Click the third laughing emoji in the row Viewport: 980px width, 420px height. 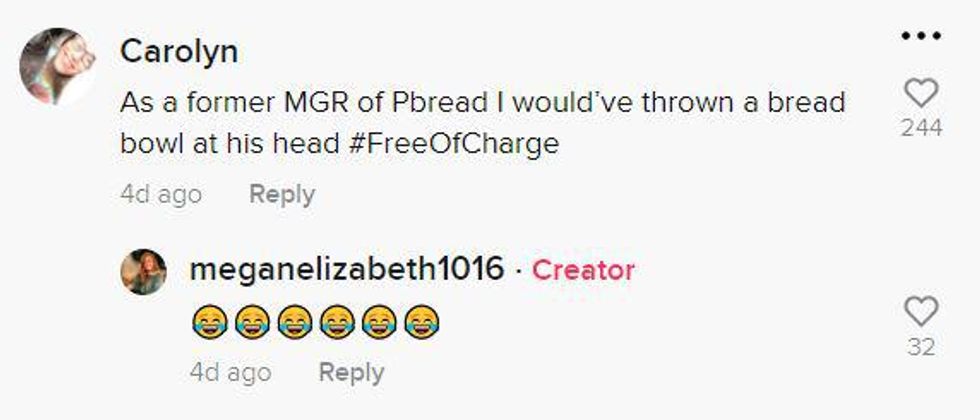[294, 322]
